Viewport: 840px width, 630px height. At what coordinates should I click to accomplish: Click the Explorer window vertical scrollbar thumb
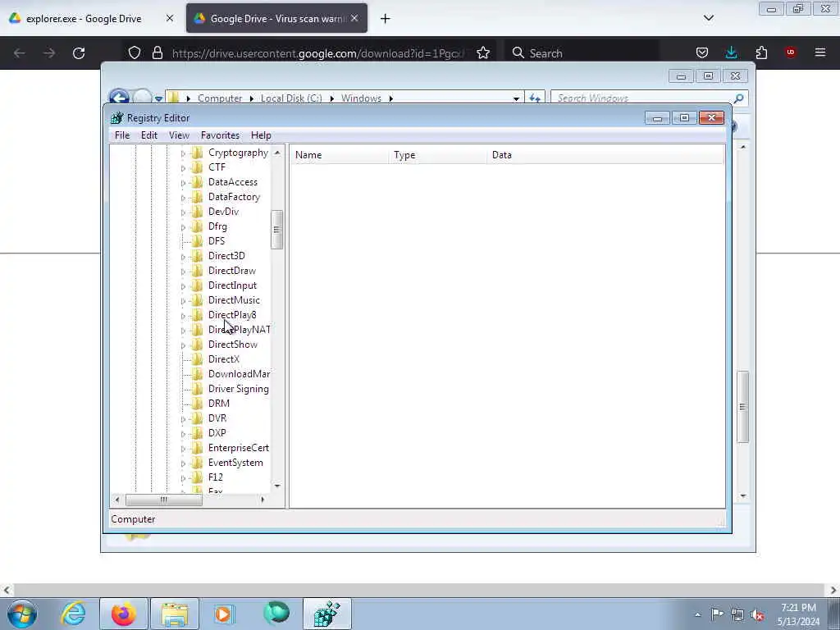click(x=742, y=407)
